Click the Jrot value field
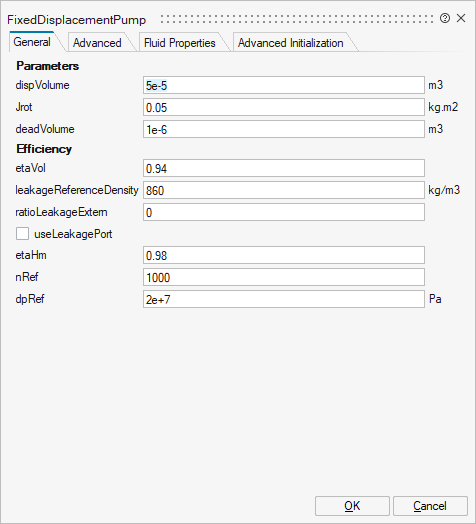The image size is (476, 524). (284, 108)
